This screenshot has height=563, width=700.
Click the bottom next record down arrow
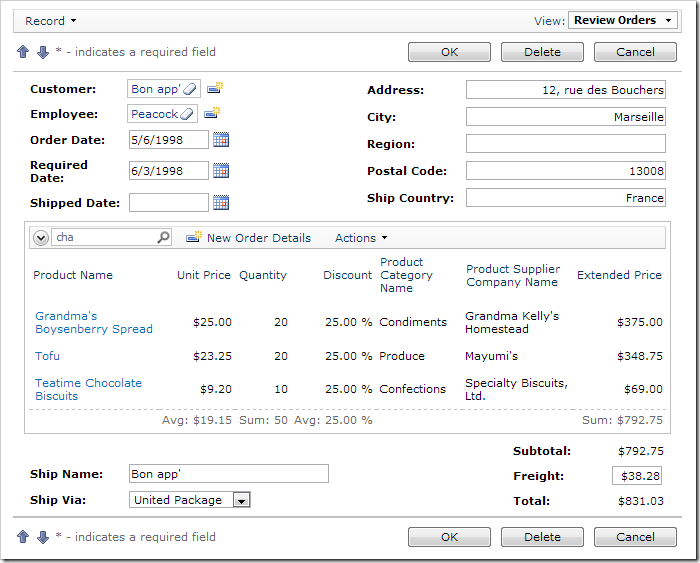tap(43, 537)
